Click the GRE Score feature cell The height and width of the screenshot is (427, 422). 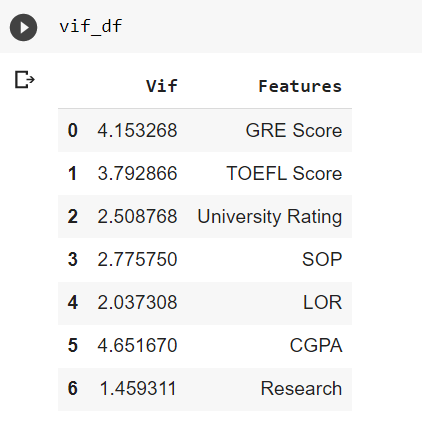point(294,130)
